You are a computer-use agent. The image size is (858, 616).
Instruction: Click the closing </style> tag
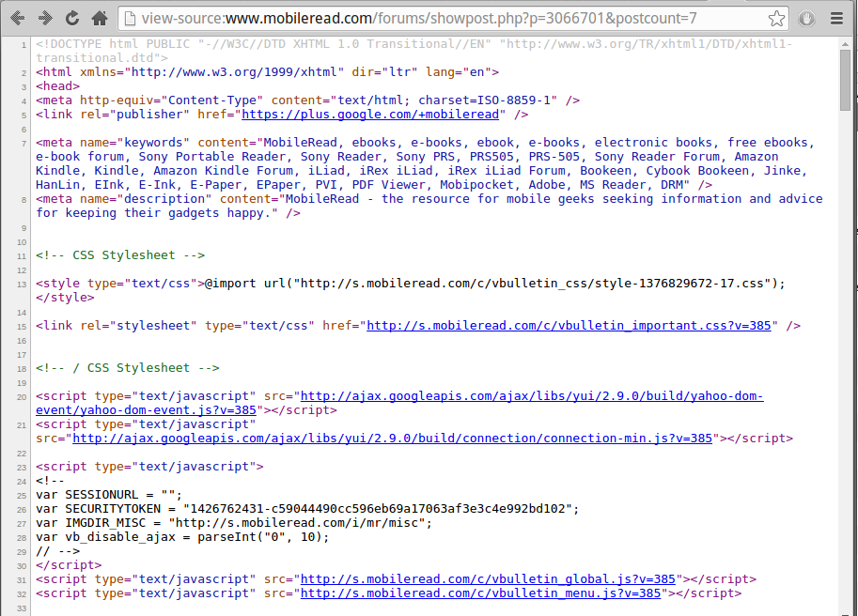pyautogui.click(x=65, y=298)
